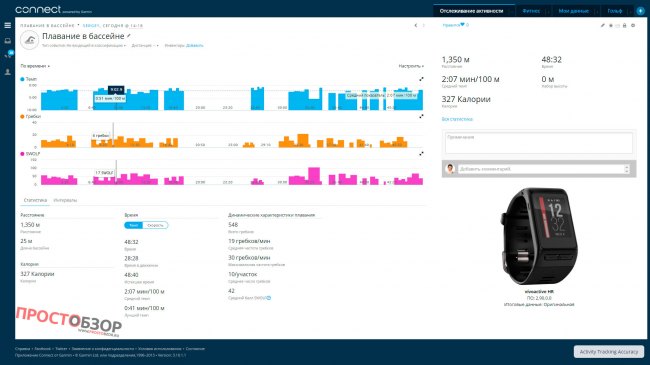
Task: Go to the previous activity arrow
Action: pyautogui.click(x=416, y=25)
